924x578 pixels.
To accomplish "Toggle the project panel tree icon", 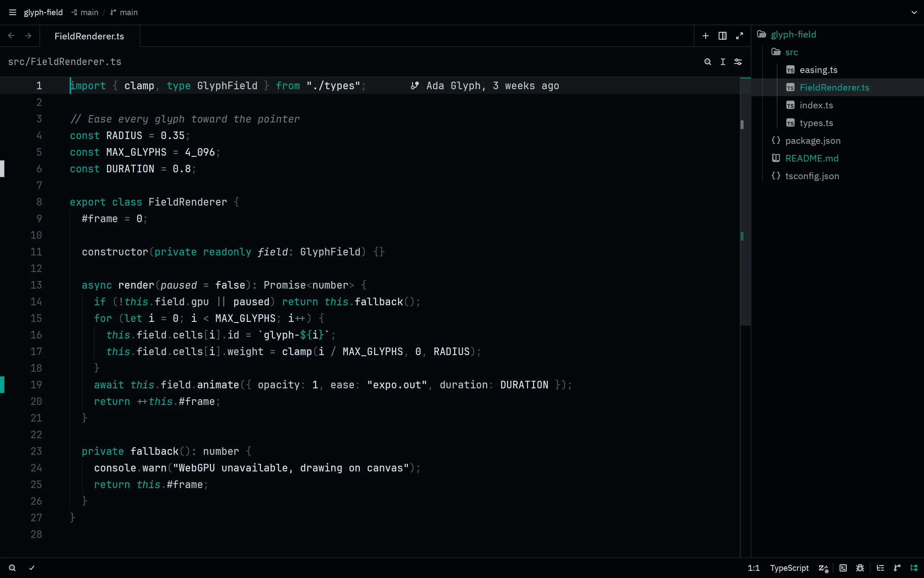I will (x=914, y=568).
